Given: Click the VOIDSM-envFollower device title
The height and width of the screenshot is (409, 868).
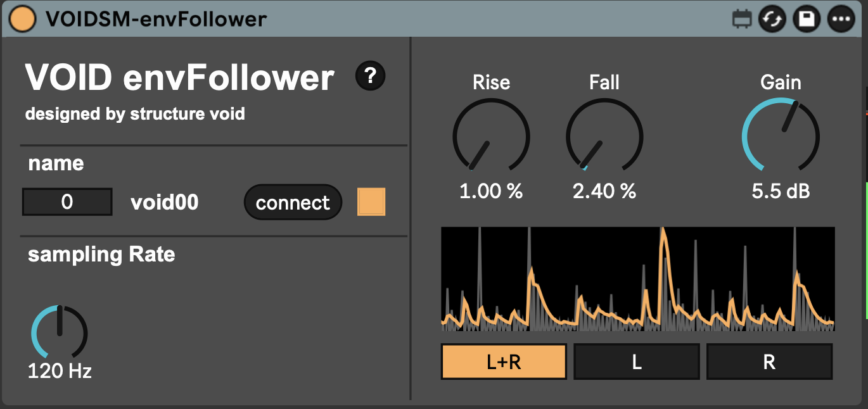Looking at the screenshot, I should coord(156,19).
